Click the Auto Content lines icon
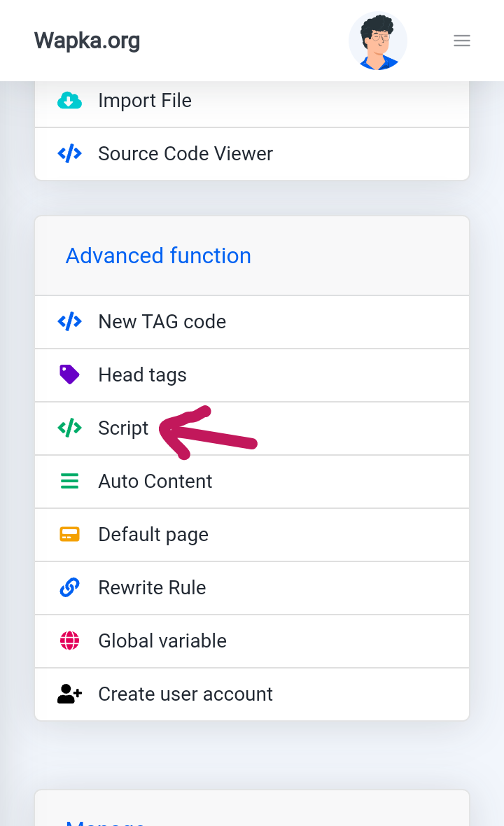Screen dimensions: 504x826 (69, 482)
